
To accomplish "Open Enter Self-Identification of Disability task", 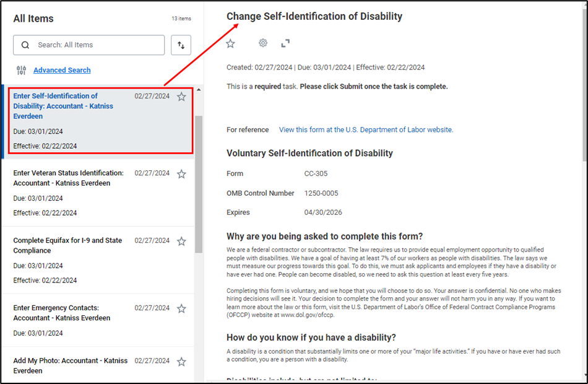I will coord(63,106).
